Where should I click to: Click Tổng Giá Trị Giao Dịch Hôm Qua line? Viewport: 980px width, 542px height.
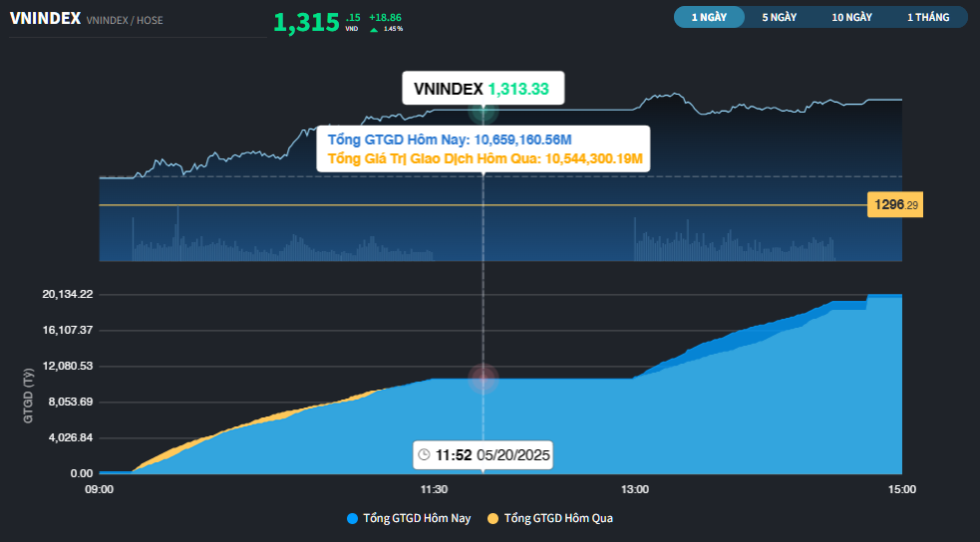pos(485,158)
